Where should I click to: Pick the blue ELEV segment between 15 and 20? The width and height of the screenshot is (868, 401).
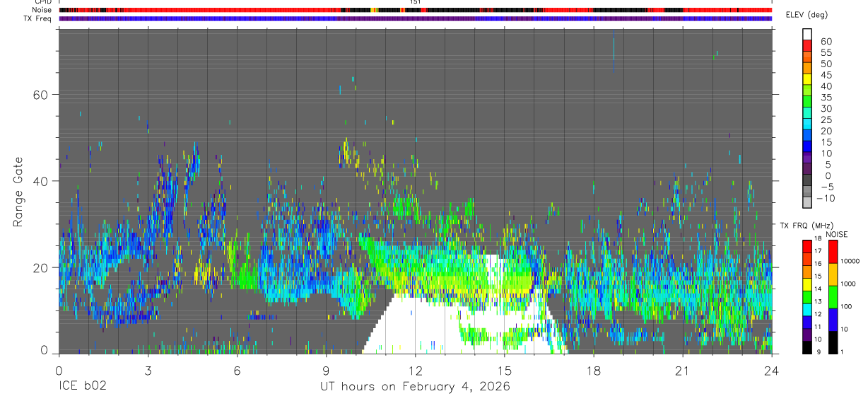(807, 136)
